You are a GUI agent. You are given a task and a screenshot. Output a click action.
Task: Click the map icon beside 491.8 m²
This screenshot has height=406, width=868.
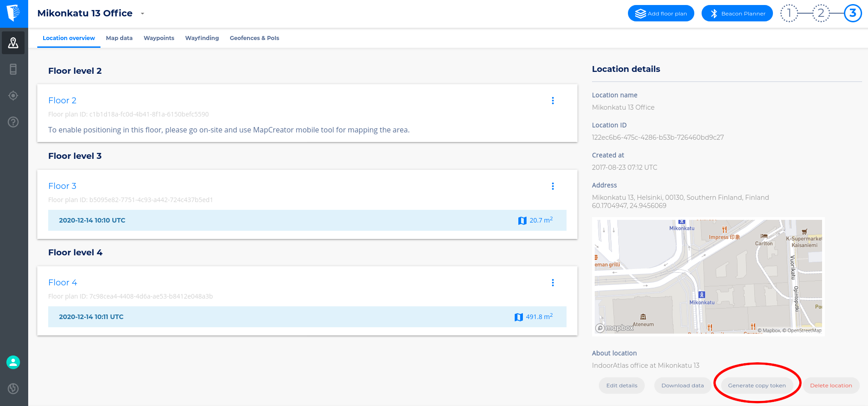click(518, 317)
